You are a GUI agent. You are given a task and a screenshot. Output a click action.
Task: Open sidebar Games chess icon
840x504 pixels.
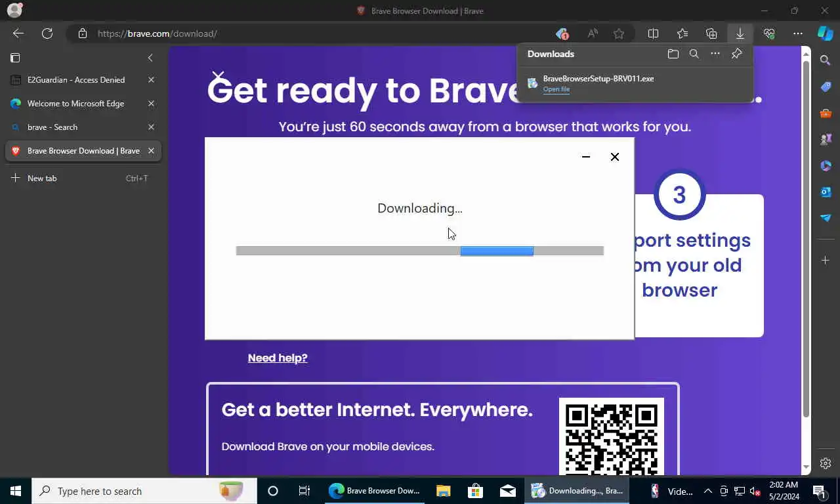coord(826,139)
